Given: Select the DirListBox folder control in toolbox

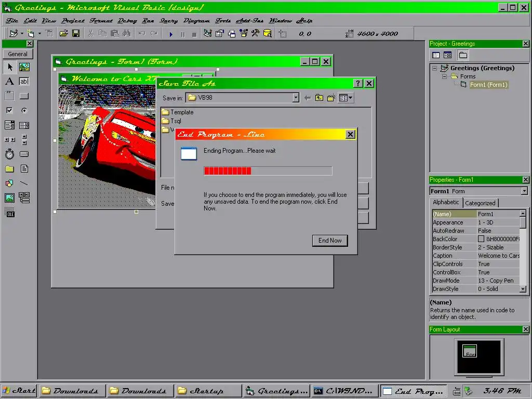Looking at the screenshot, I should 10,169.
